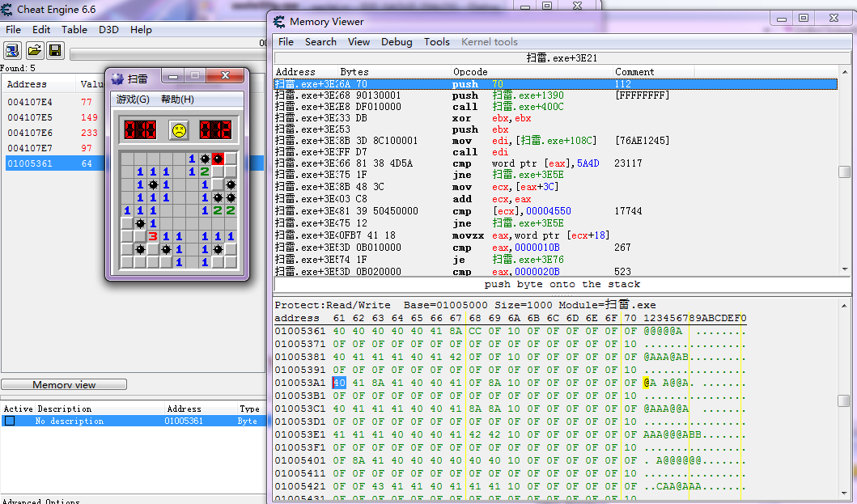Click the disassembler vertical scrollbar thumb
The image size is (857, 504).
844,172
